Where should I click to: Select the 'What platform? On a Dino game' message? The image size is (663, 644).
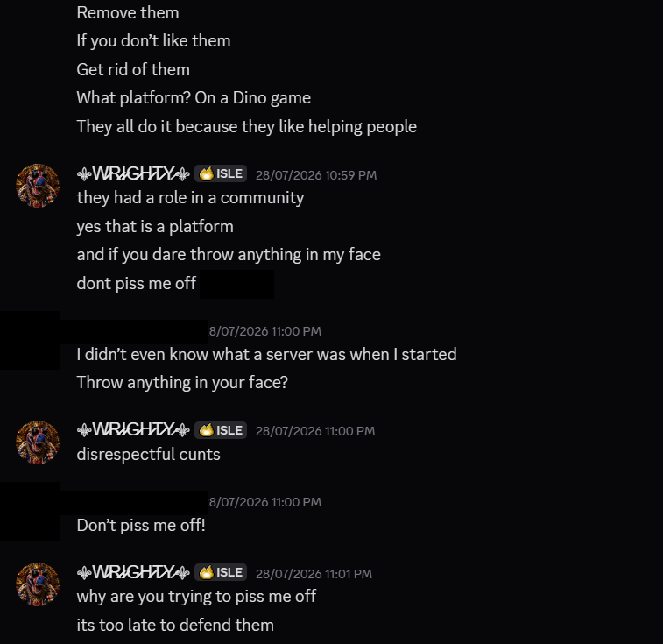194,98
